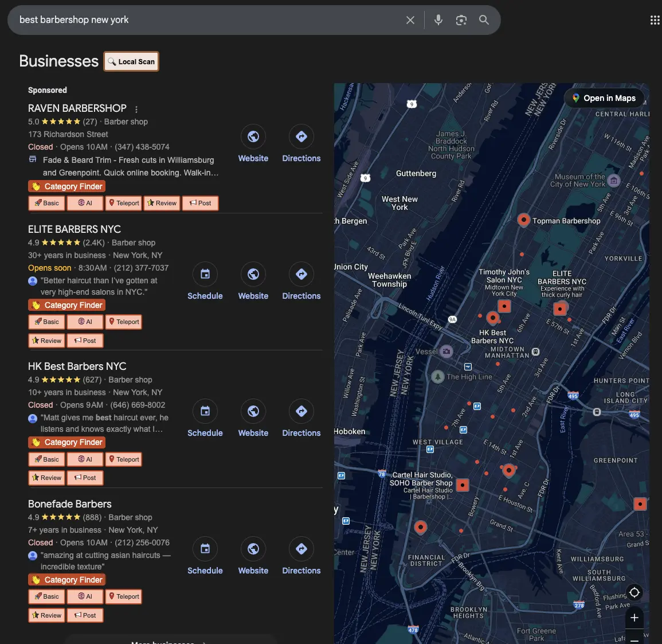
Task: Select the Topman Barbershop marker on the map
Action: point(523,220)
